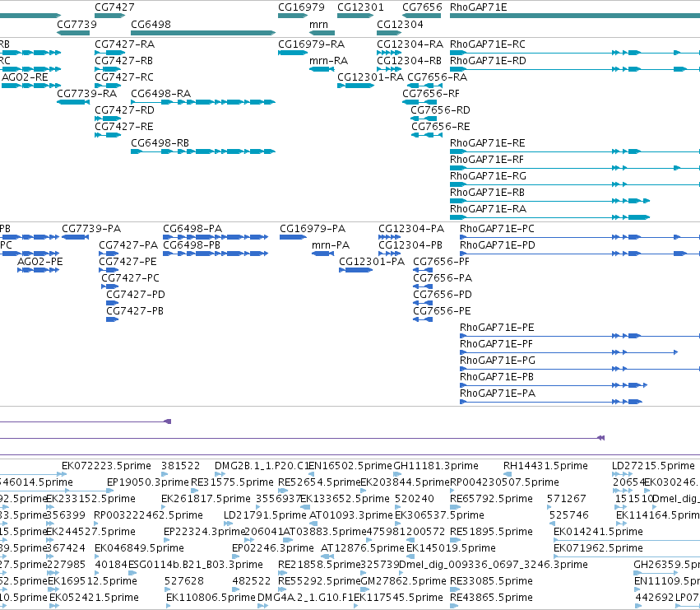Viewport: 700px width, 610px height.
Task: Select transcript RhoGAP71E-RD
Action: point(488,61)
